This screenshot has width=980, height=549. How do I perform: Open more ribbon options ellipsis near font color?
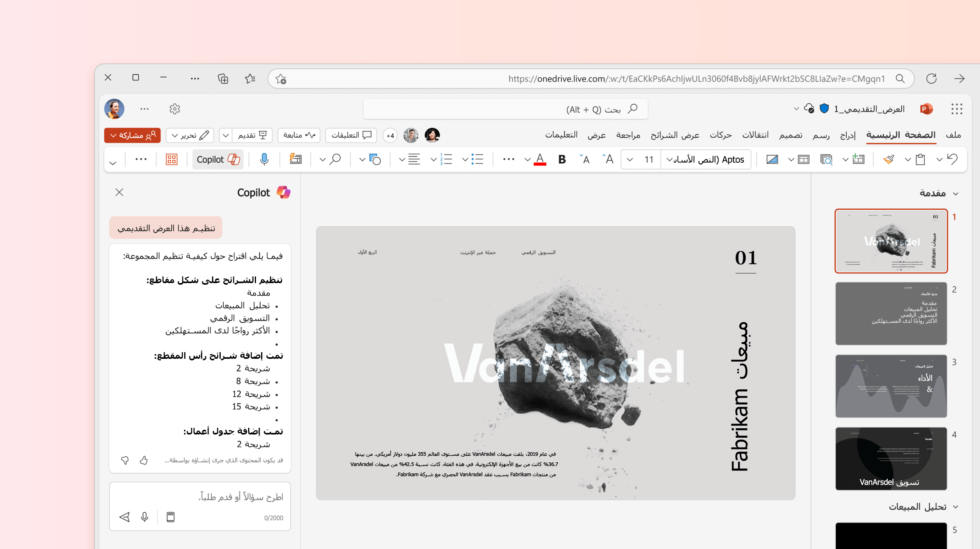click(x=508, y=159)
